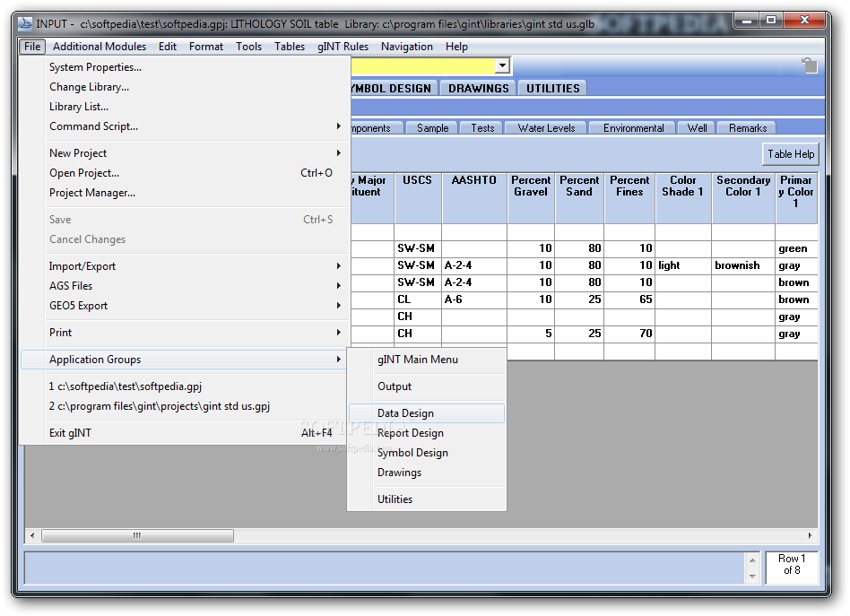Open the Additional Modules menu
Screen dimensions: 850x616
100,47
